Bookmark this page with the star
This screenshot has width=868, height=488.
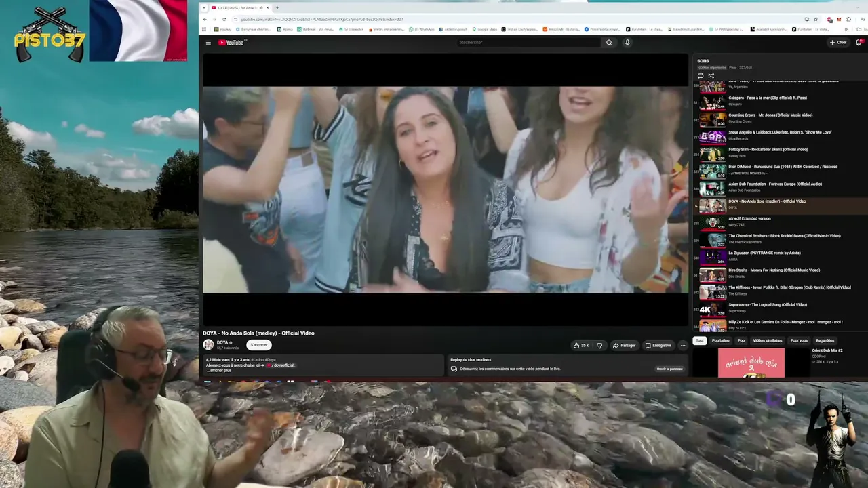tap(816, 19)
